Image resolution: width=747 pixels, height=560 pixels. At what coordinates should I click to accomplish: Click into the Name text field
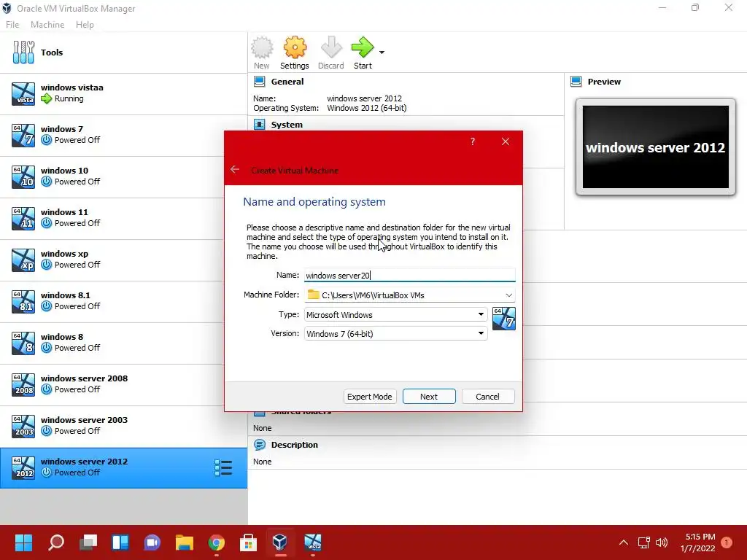pos(410,275)
